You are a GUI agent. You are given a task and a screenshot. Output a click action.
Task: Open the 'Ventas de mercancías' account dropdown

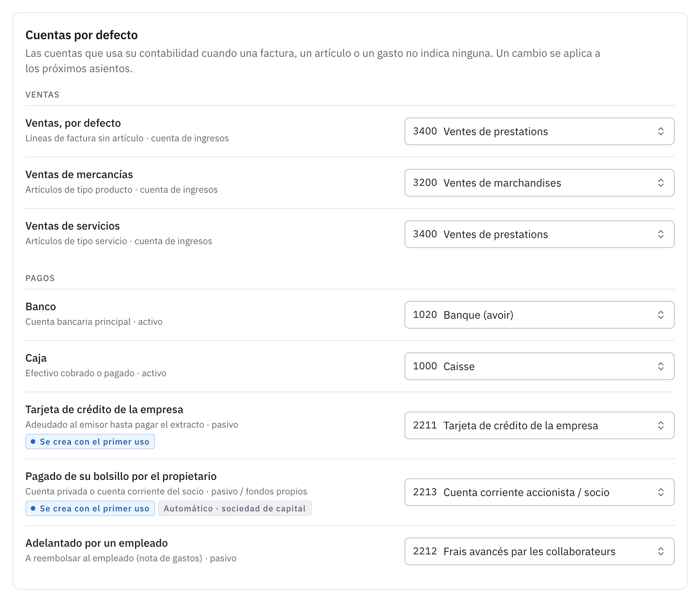pos(539,183)
